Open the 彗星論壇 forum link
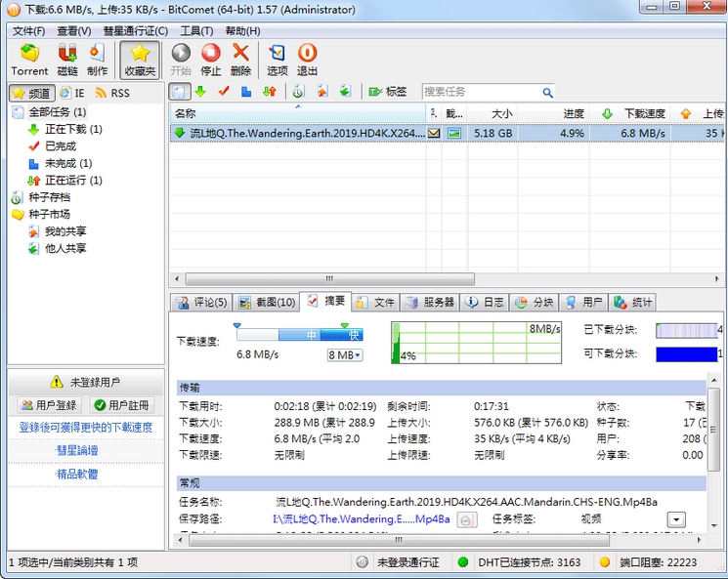728x579 pixels. click(76, 450)
